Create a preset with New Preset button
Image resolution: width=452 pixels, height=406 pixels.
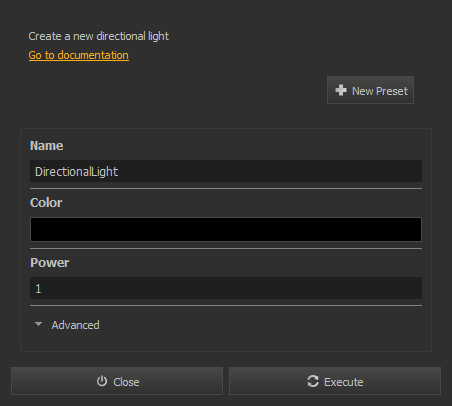[370, 90]
